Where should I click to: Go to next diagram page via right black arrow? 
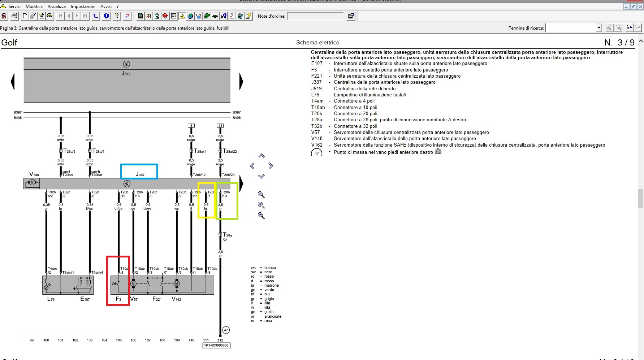(241, 82)
